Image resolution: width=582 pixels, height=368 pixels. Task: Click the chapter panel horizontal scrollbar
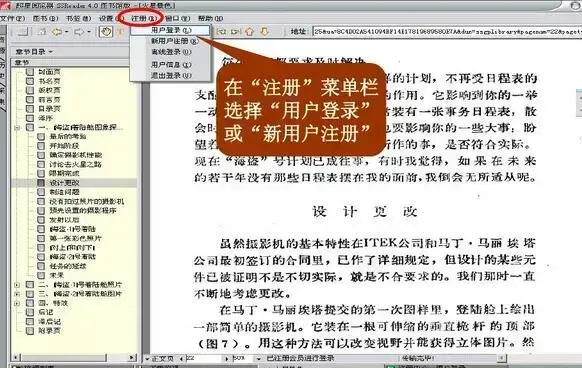74,357
